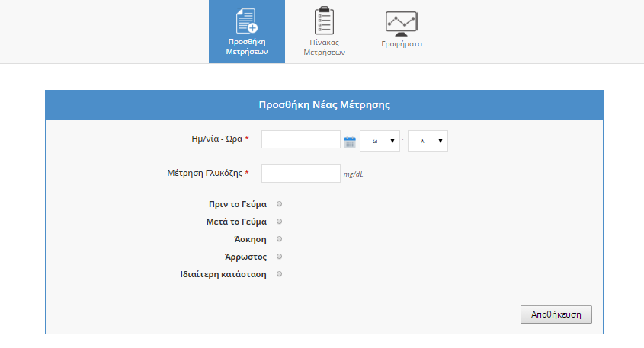Enable the Ιδιαίτερη κατάσταση option
Viewport: 644px width, 348px height.
point(280,274)
